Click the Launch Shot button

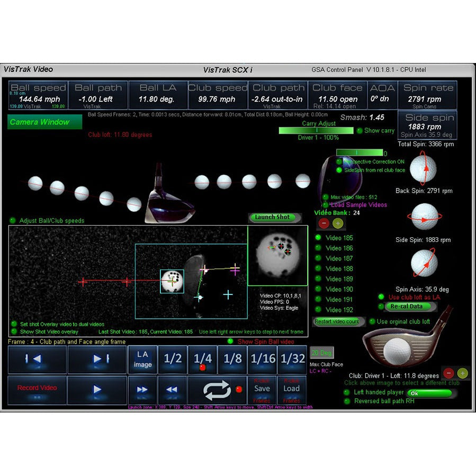[274, 217]
